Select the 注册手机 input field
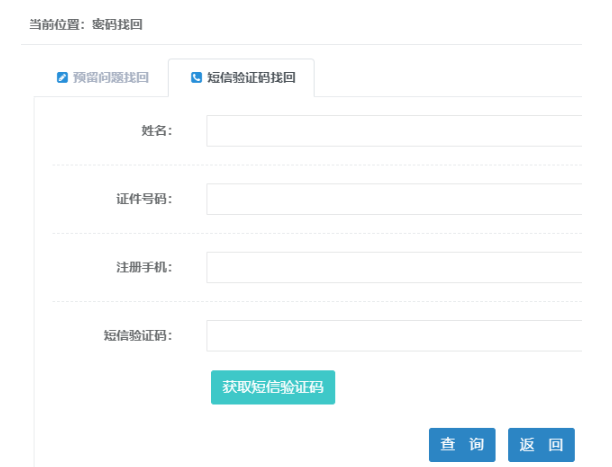 [x=394, y=267]
